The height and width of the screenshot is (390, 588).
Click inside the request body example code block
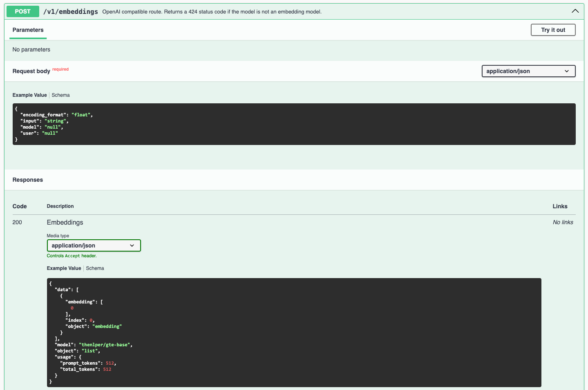(x=294, y=124)
